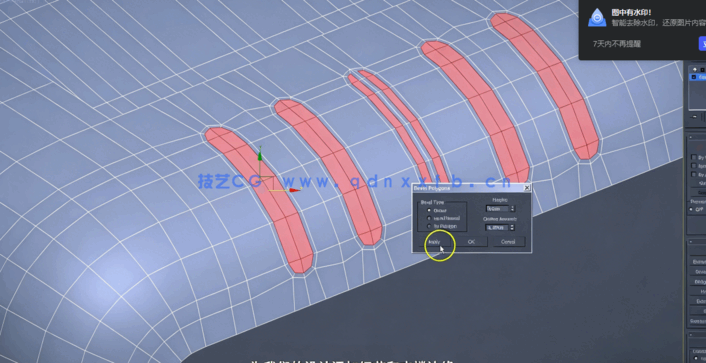
Task: Click the Height spinner arrows
Action: [x=512, y=209]
